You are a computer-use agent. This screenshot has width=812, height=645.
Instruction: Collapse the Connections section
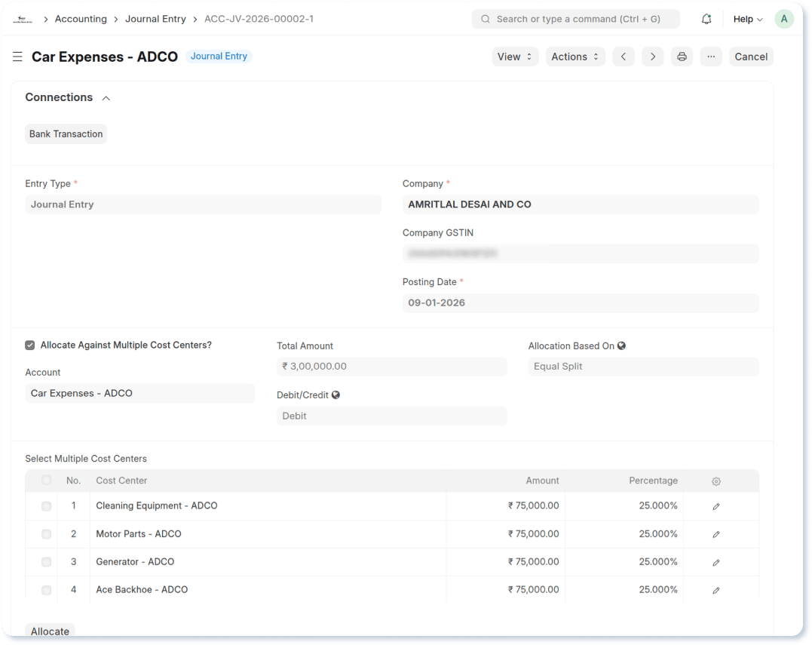(106, 97)
